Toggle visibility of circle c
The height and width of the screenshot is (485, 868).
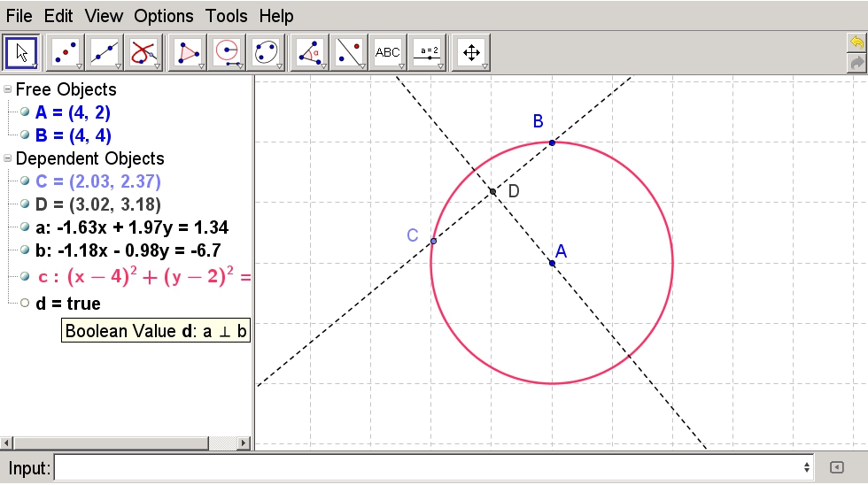coord(25,276)
